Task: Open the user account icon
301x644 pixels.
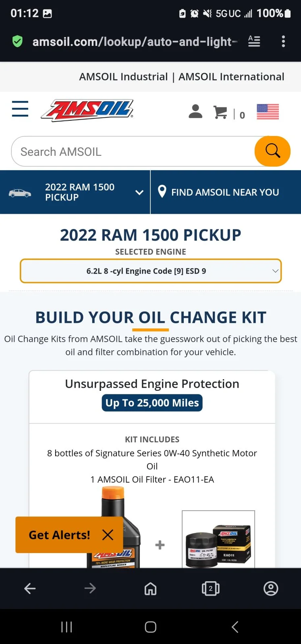Action: click(195, 111)
